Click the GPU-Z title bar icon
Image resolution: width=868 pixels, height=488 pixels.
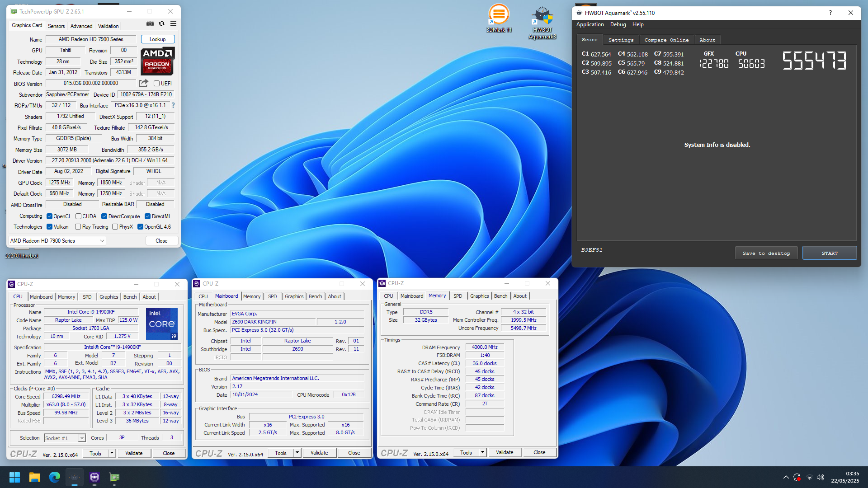[x=14, y=12]
